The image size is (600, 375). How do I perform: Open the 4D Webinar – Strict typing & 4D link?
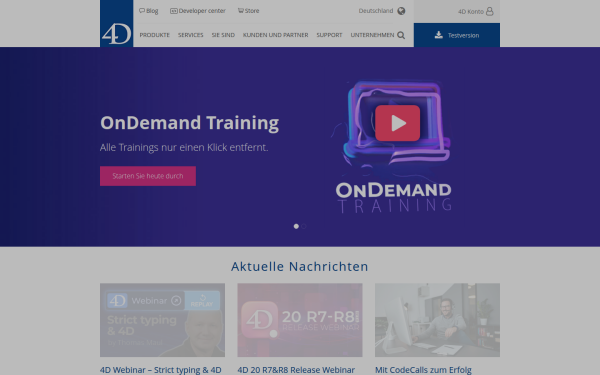161,370
